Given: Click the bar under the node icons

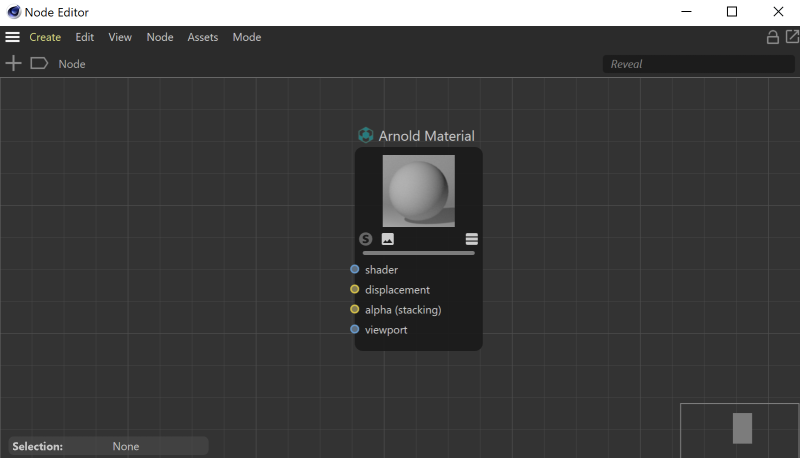Looking at the screenshot, I should 419,253.
